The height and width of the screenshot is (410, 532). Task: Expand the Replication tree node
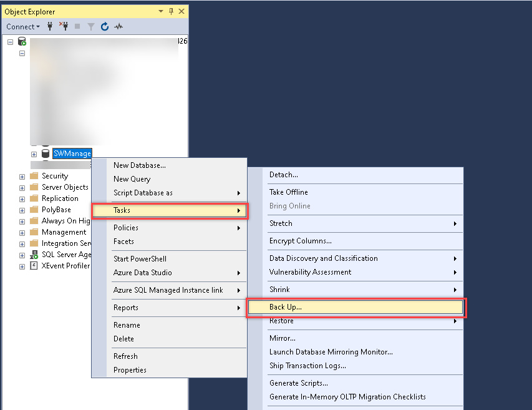click(x=22, y=198)
